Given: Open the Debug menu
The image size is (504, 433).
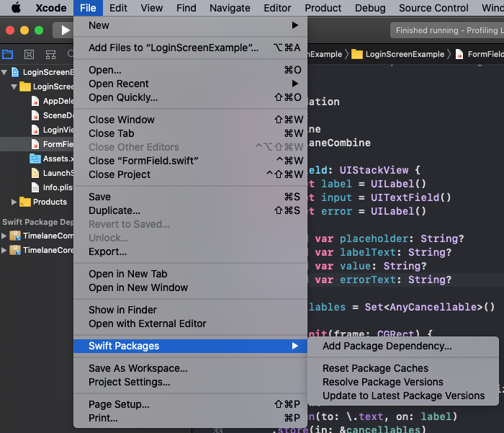Looking at the screenshot, I should coord(370,8).
